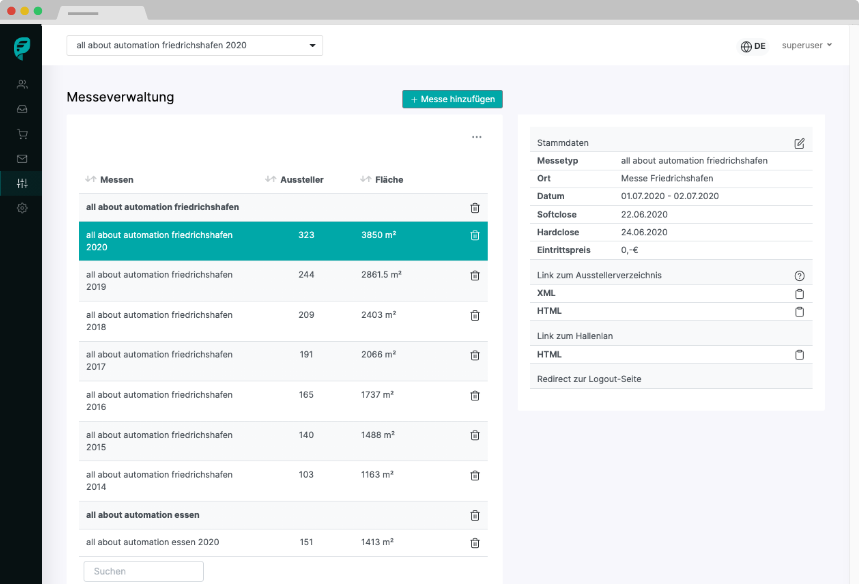Click the 323 Aussteller count cell
This screenshot has height=584, width=859.
[306, 235]
